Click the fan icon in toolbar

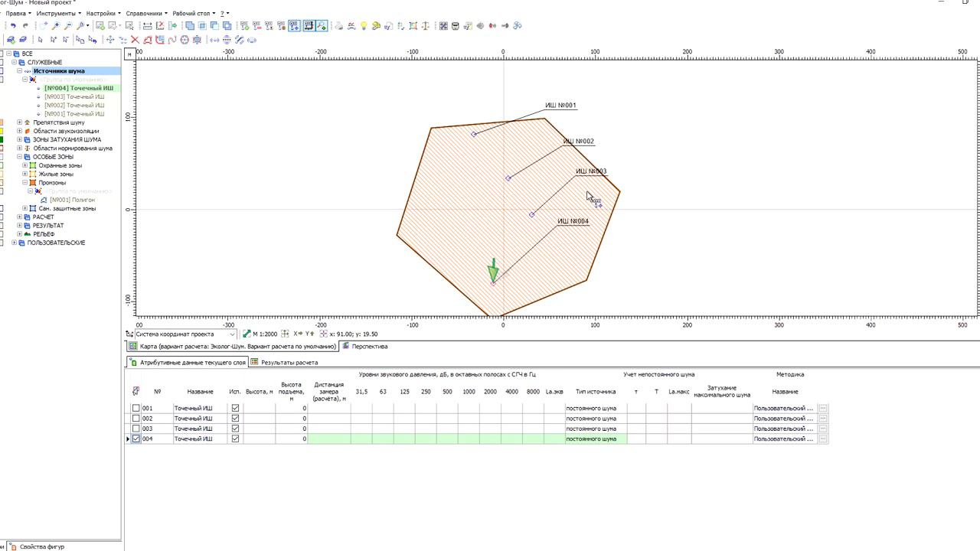click(518, 25)
